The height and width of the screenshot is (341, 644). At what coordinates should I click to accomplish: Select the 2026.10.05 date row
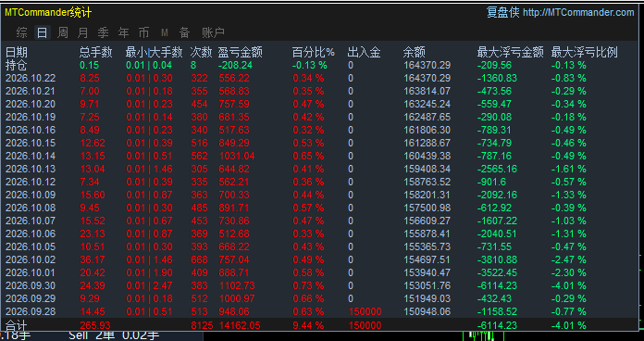30,246
